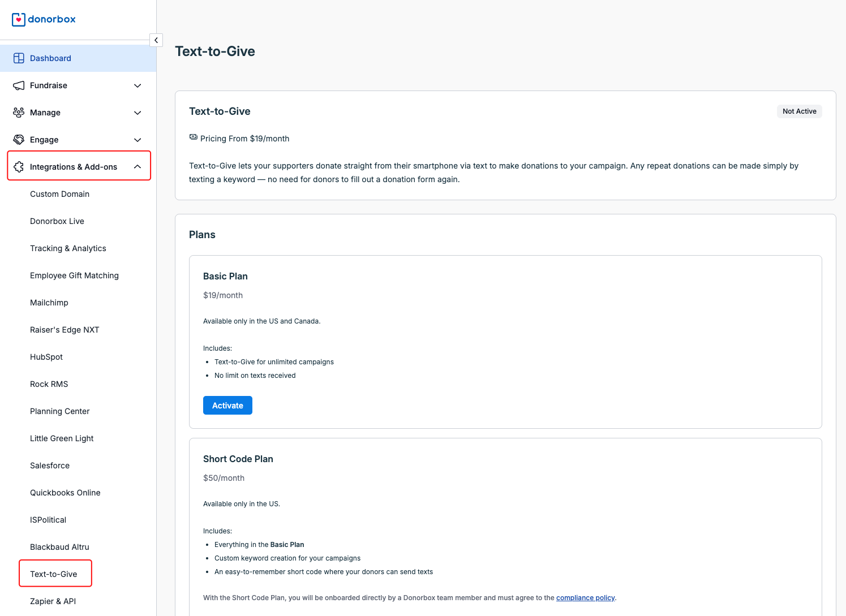The width and height of the screenshot is (846, 616).
Task: Open the Manage menu label
Action: [45, 113]
